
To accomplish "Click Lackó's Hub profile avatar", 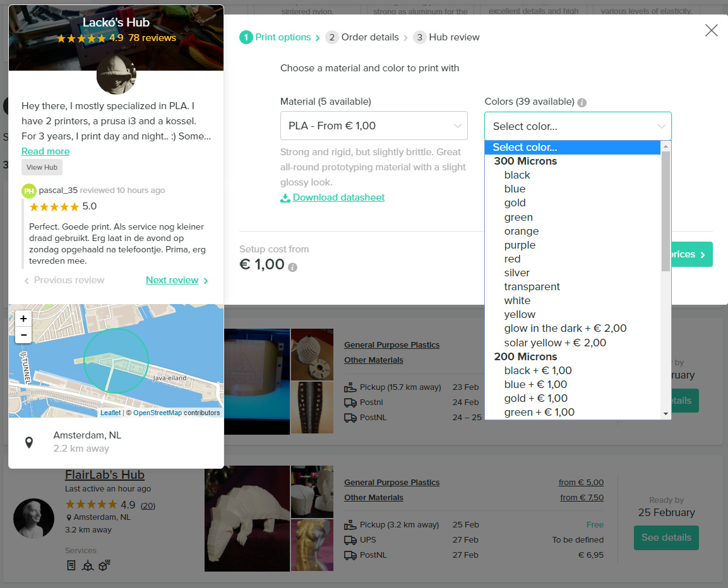I will 116,74.
